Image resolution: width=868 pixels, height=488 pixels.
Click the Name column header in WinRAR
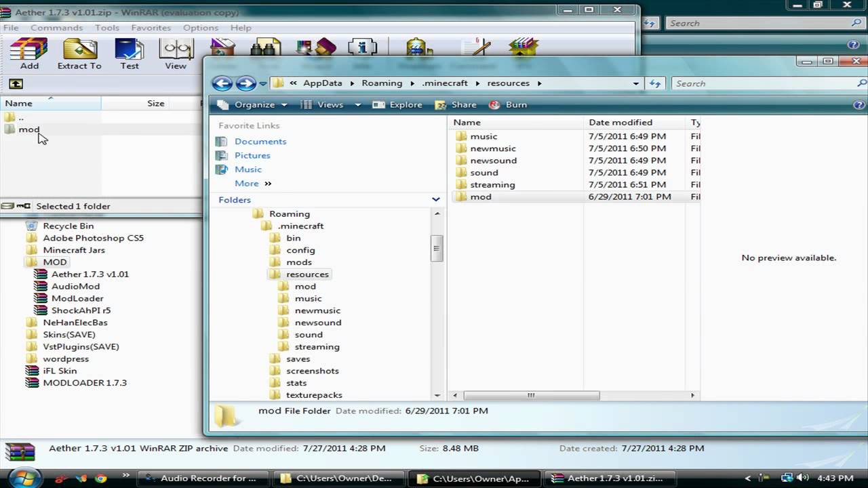click(50, 104)
